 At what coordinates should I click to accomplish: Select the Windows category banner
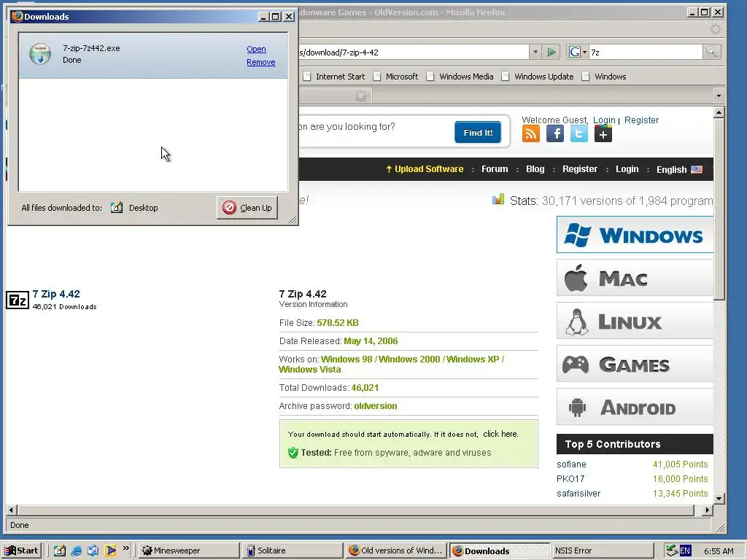click(635, 235)
